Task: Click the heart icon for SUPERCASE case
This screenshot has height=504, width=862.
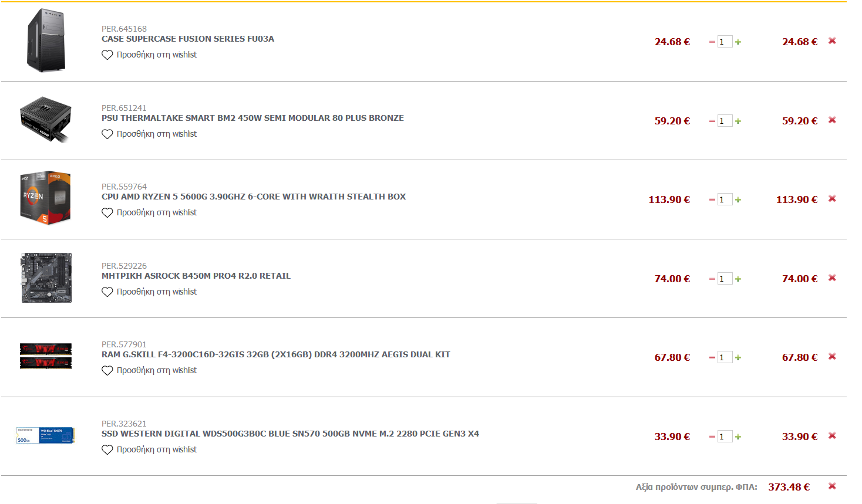Action: point(107,55)
